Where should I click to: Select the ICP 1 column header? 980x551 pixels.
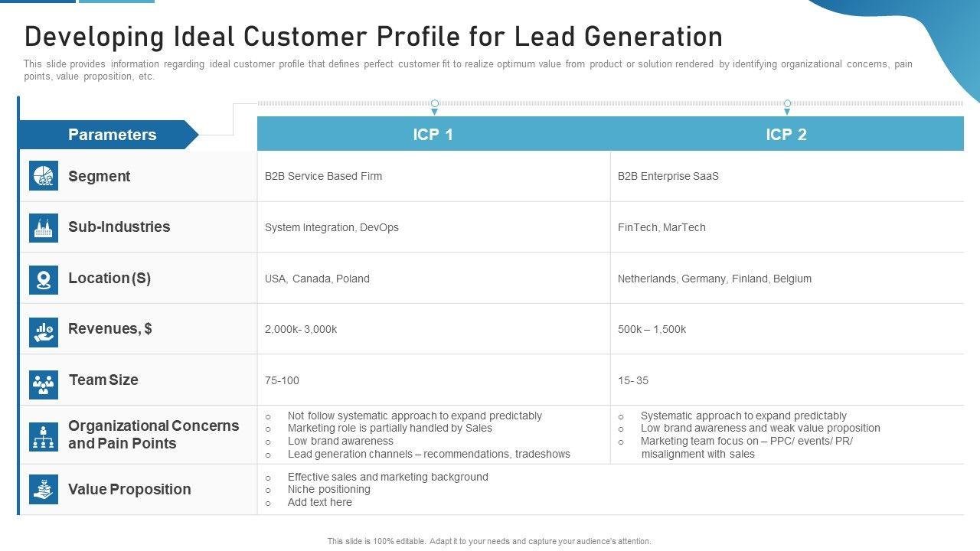click(433, 135)
